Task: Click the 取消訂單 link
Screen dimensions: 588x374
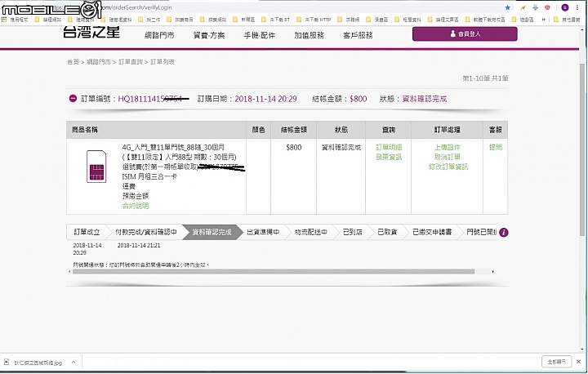Action: point(448,157)
